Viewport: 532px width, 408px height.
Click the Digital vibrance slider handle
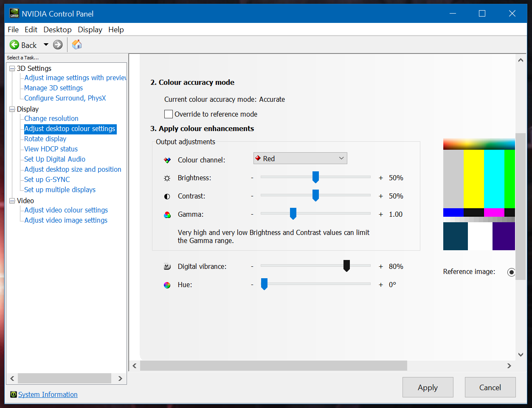(x=346, y=266)
